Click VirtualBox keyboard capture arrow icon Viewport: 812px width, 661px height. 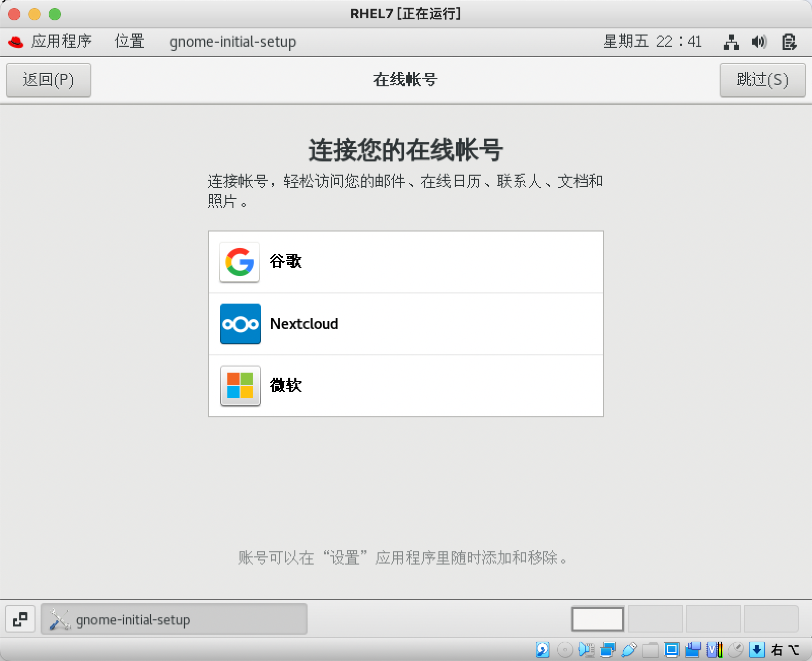click(757, 649)
